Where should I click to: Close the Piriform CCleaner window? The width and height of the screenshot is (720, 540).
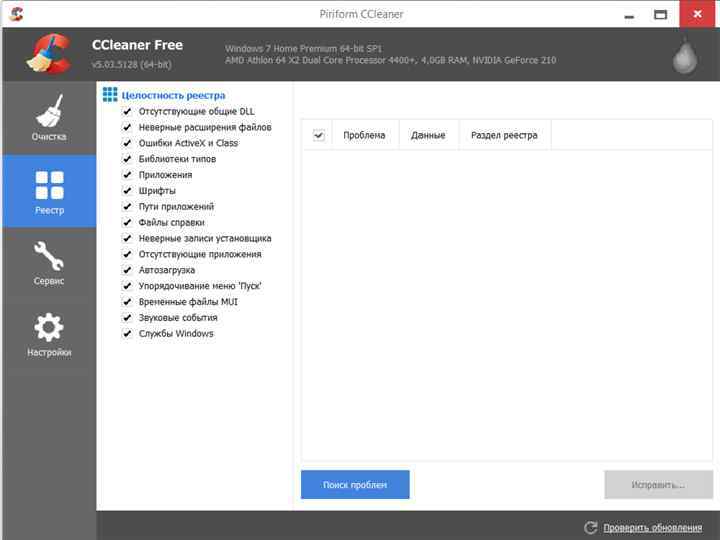pyautogui.click(x=697, y=14)
